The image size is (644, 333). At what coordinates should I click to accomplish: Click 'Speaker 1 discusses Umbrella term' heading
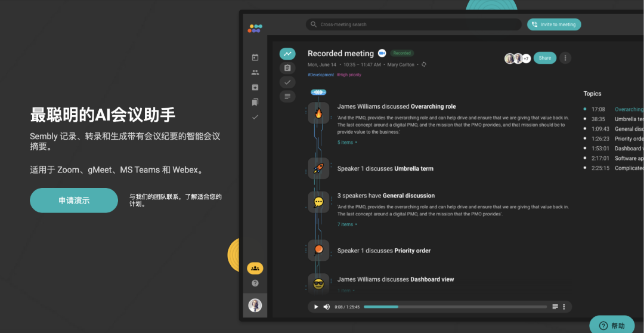(x=385, y=168)
